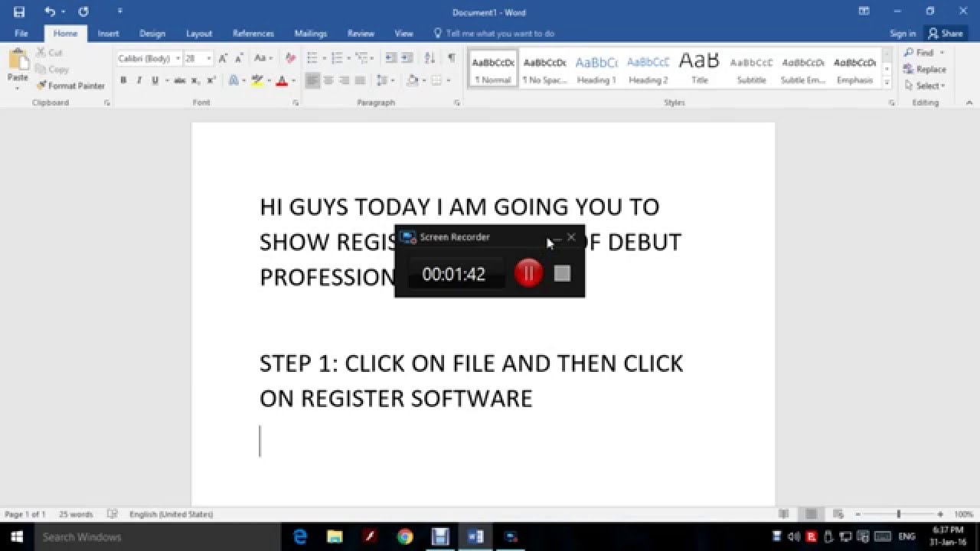The image size is (980, 551).
Task: Apply strikethrough formatting
Action: coord(180,80)
